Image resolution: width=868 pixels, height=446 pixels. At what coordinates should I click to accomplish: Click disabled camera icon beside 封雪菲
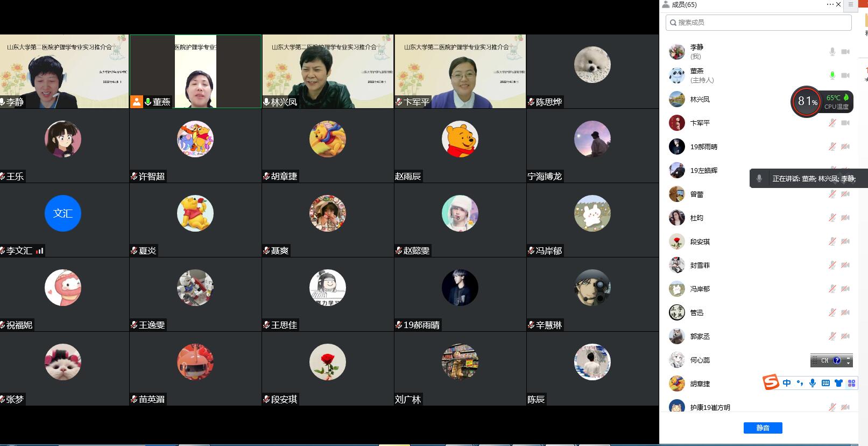coord(845,265)
